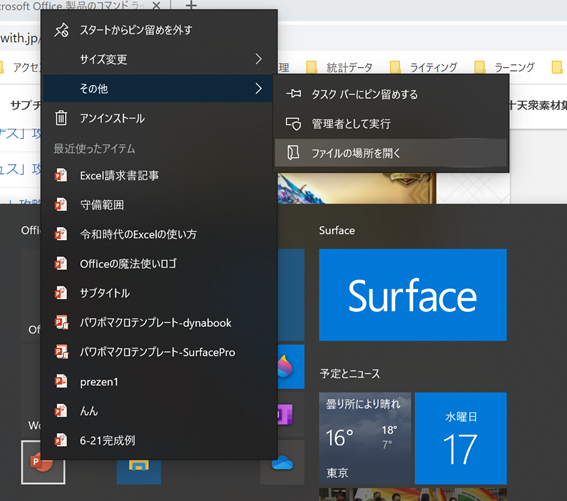Viewport: 567px width, 501px height.
Task: Open recent item んん
Action: pyautogui.click(x=159, y=411)
